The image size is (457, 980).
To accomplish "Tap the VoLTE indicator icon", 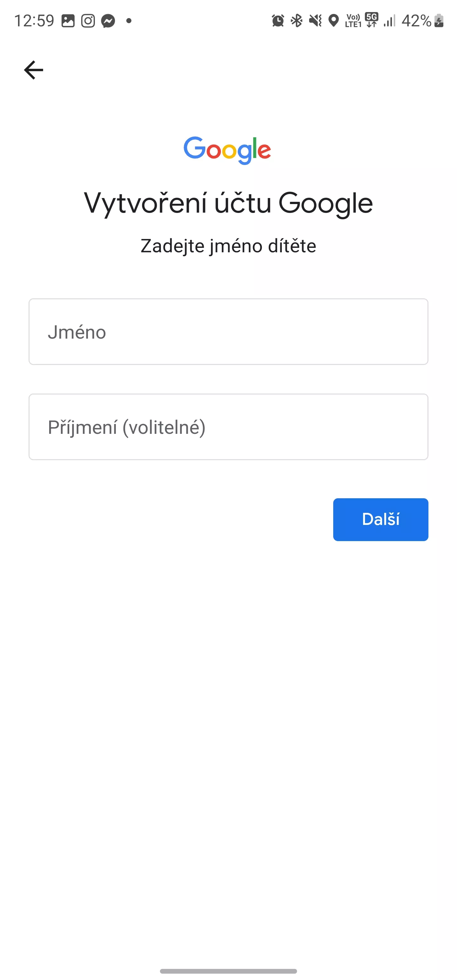I will click(x=353, y=21).
